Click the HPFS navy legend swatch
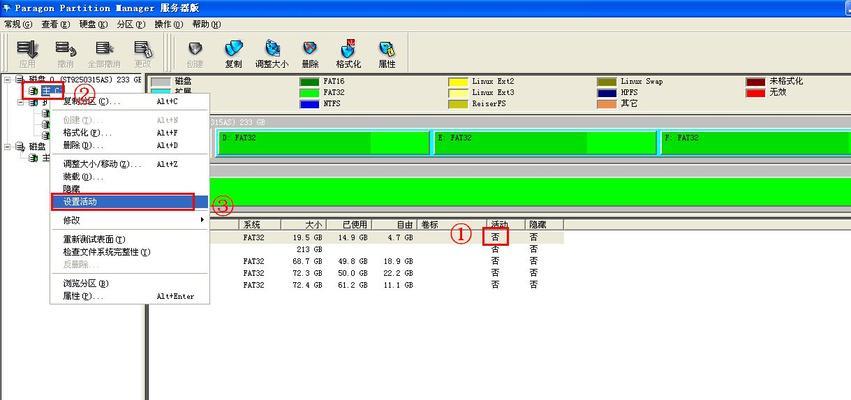Screen dimensions: 851x400 click(607, 93)
